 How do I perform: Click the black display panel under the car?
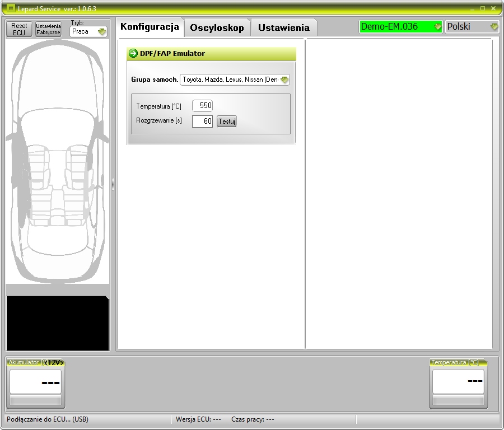pyautogui.click(x=58, y=323)
